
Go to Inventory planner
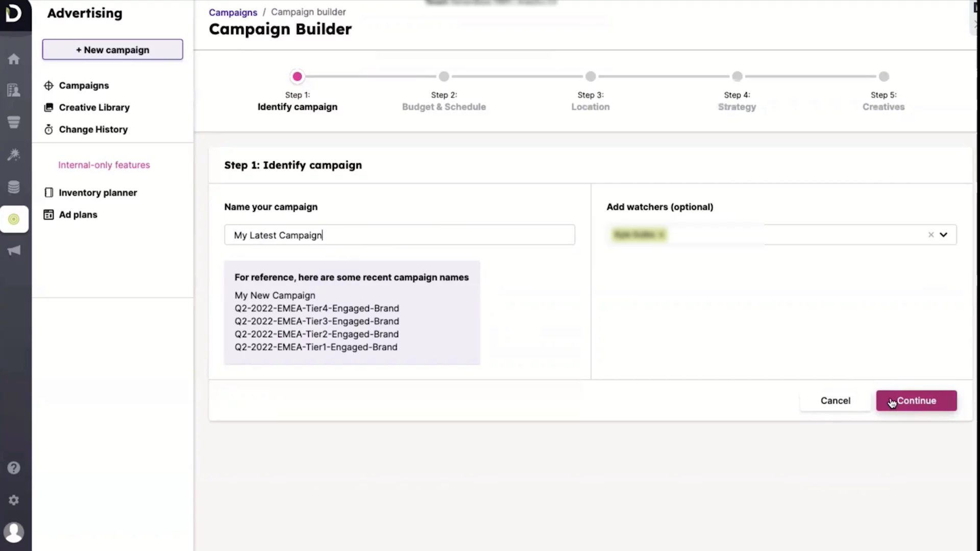point(97,193)
